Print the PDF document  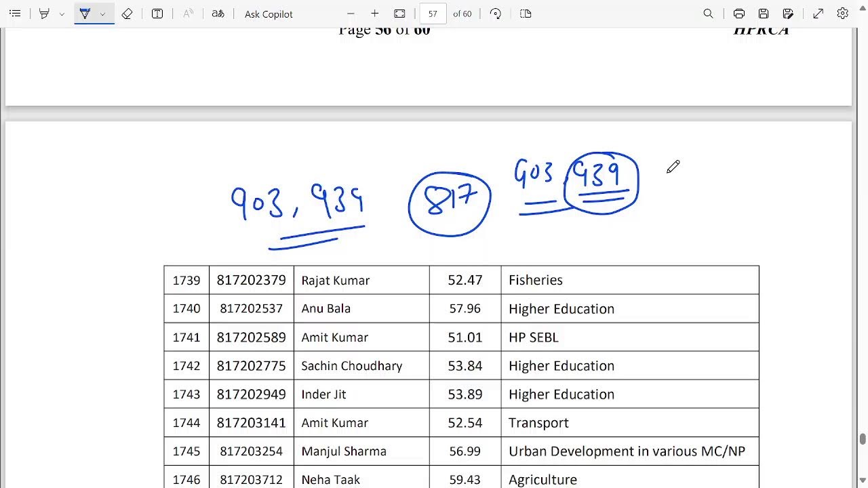point(739,14)
